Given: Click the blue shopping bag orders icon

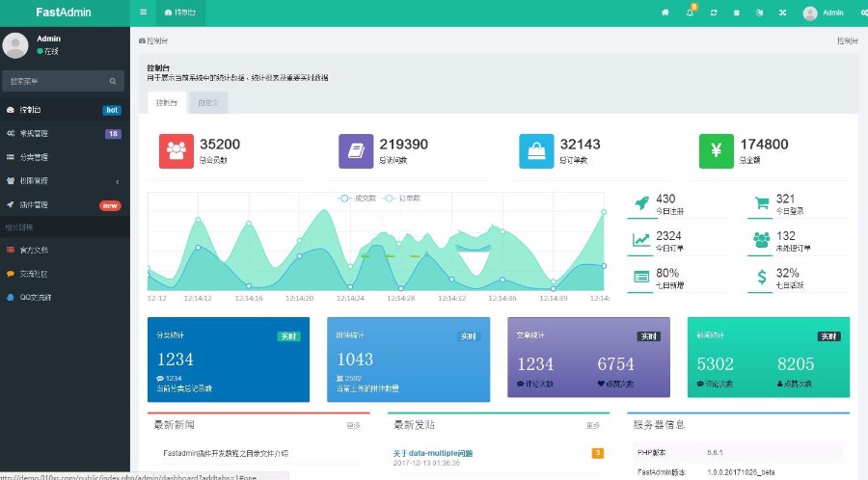Looking at the screenshot, I should pyautogui.click(x=536, y=150).
